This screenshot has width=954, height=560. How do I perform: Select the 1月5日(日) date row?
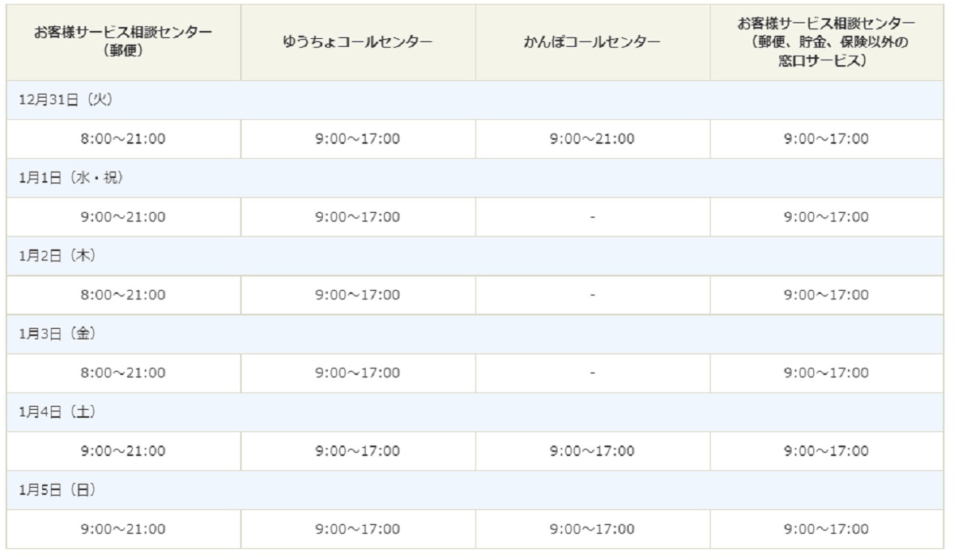click(475, 490)
